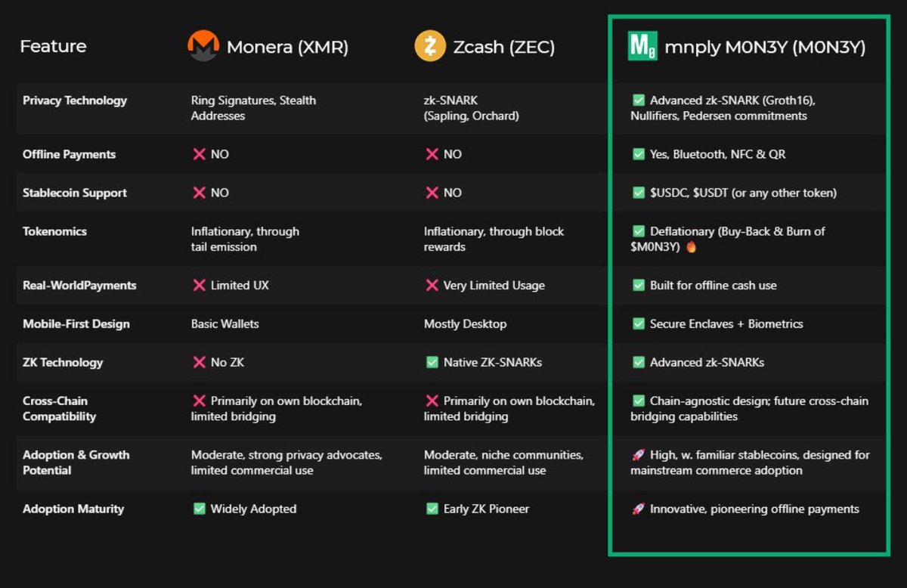The height and width of the screenshot is (588, 907).
Task: Click the red cross in Monero's Stablecoin Support cell
Action: (200, 193)
